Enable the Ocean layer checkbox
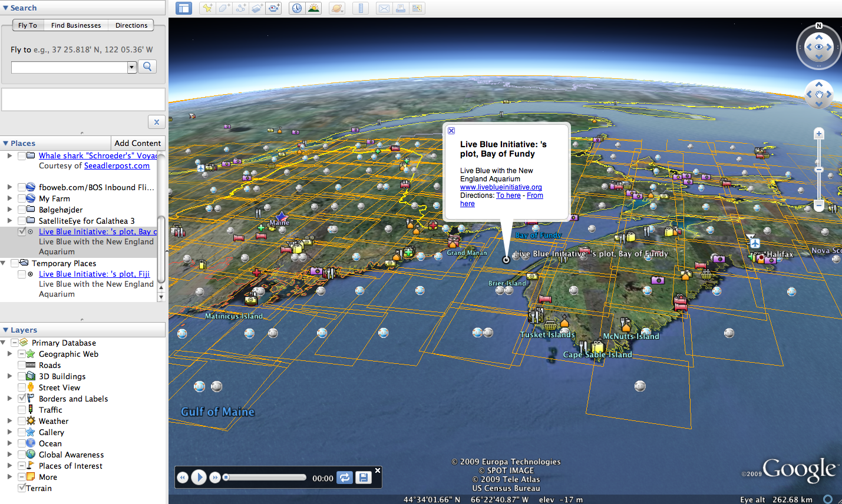The height and width of the screenshot is (504, 842). click(22, 443)
